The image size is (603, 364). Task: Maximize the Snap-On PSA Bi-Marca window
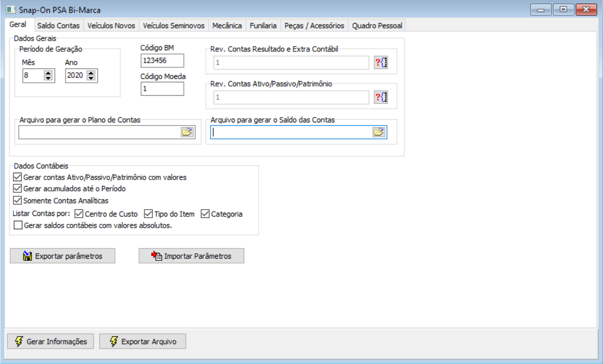[563, 10]
